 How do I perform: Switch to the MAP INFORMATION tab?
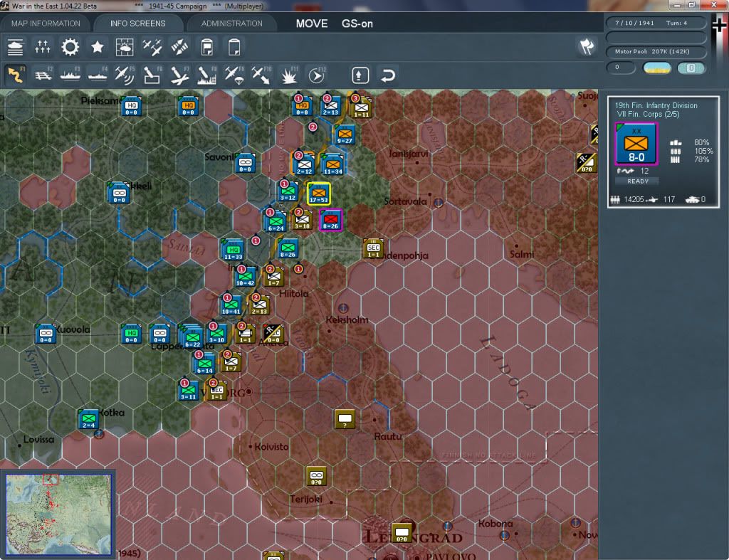point(46,23)
